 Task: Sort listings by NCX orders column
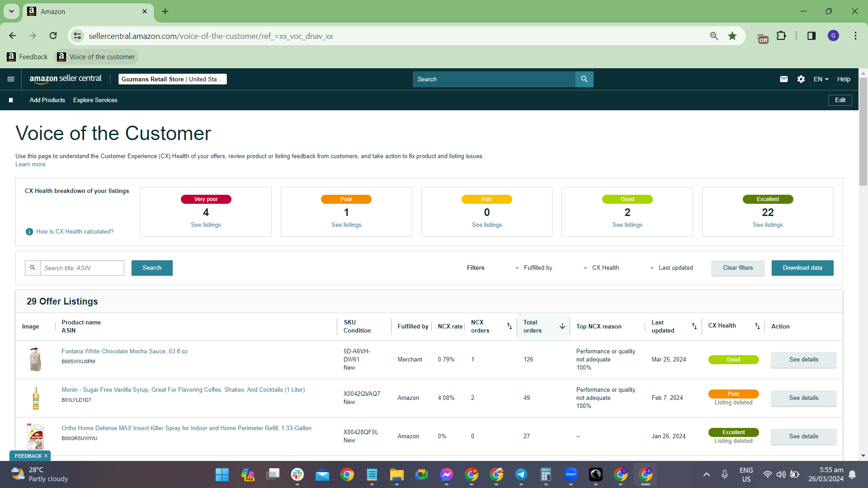tap(509, 326)
